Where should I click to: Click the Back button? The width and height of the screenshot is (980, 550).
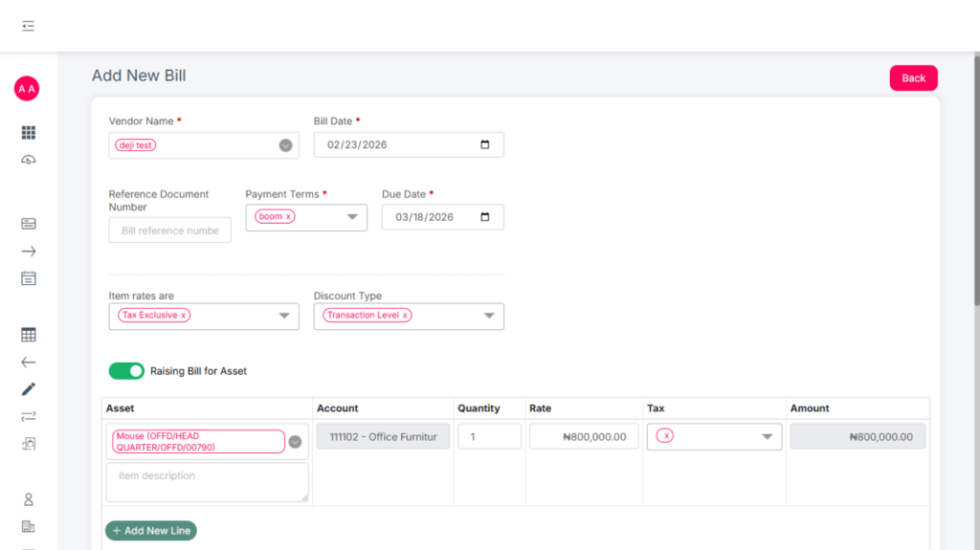[x=913, y=78]
